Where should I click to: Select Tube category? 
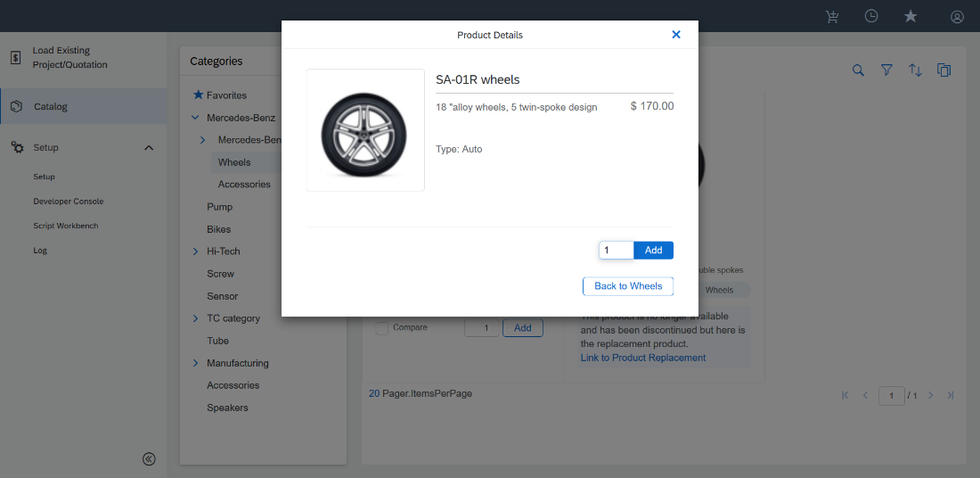[x=218, y=341]
